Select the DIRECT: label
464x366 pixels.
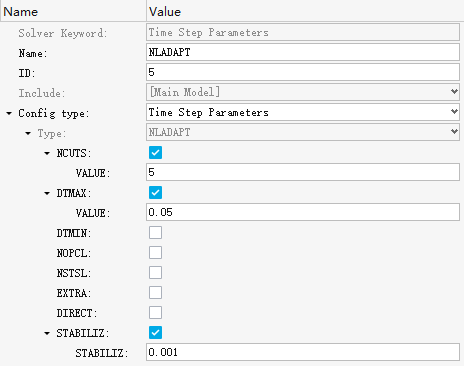(x=77, y=313)
